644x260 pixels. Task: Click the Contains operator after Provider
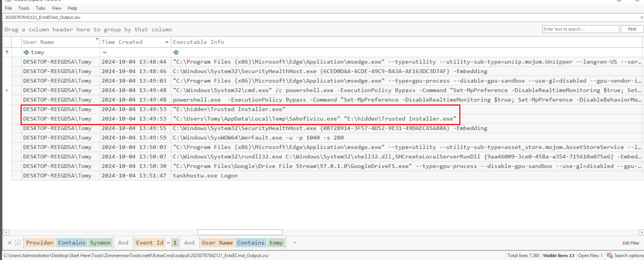coord(72,243)
